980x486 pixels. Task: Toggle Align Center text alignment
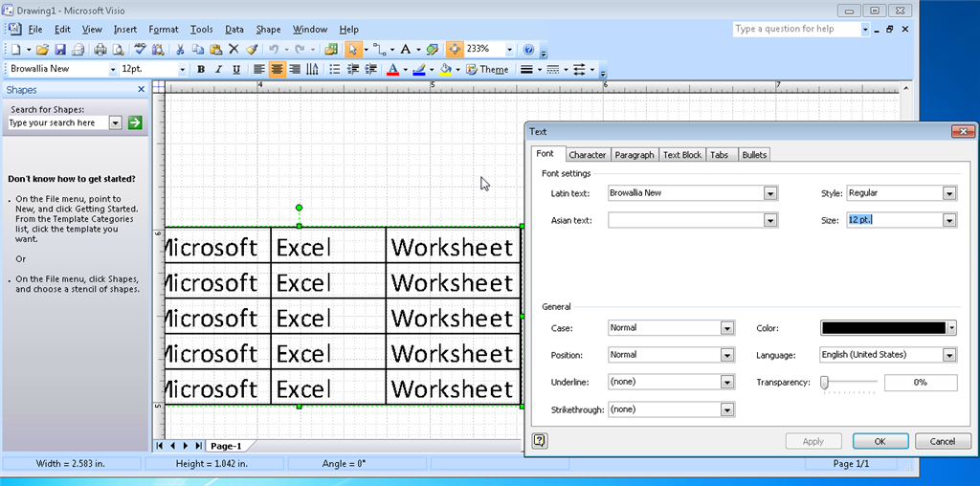pyautogui.click(x=277, y=69)
